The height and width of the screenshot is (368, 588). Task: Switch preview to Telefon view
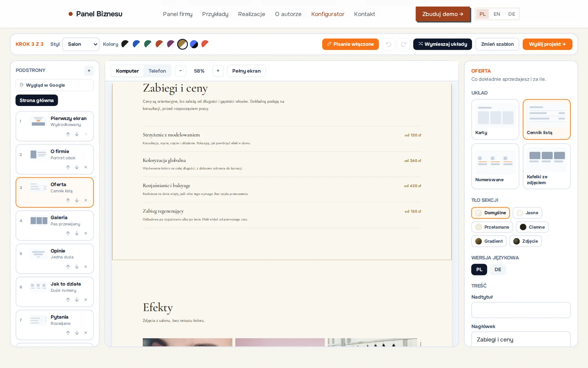click(x=157, y=71)
